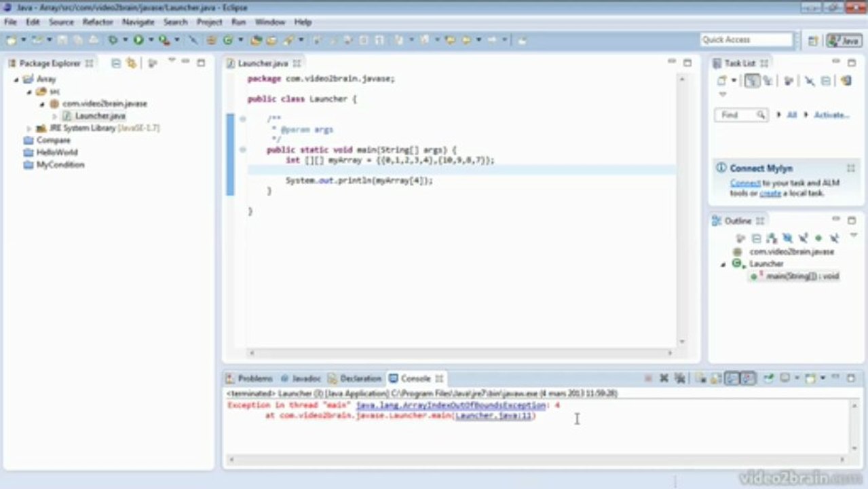Viewport: 868px width, 489px height.
Task: Open Package Explorer view menu arrow
Action: pos(172,60)
